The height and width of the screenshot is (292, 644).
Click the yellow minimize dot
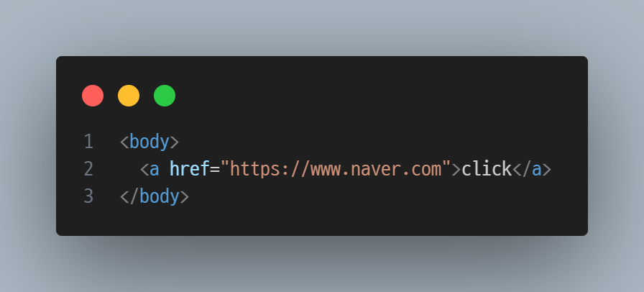[129, 96]
